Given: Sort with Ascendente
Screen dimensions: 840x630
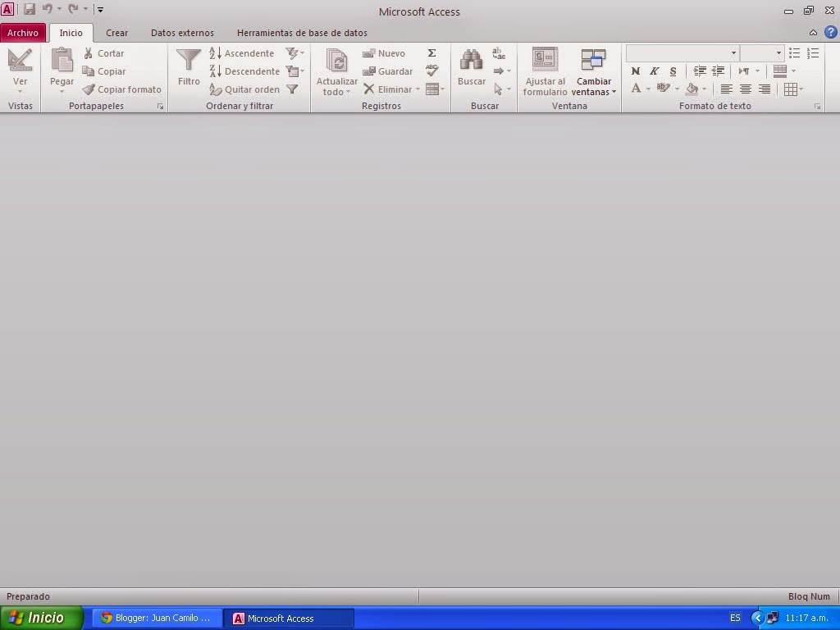Looking at the screenshot, I should click(x=242, y=53).
